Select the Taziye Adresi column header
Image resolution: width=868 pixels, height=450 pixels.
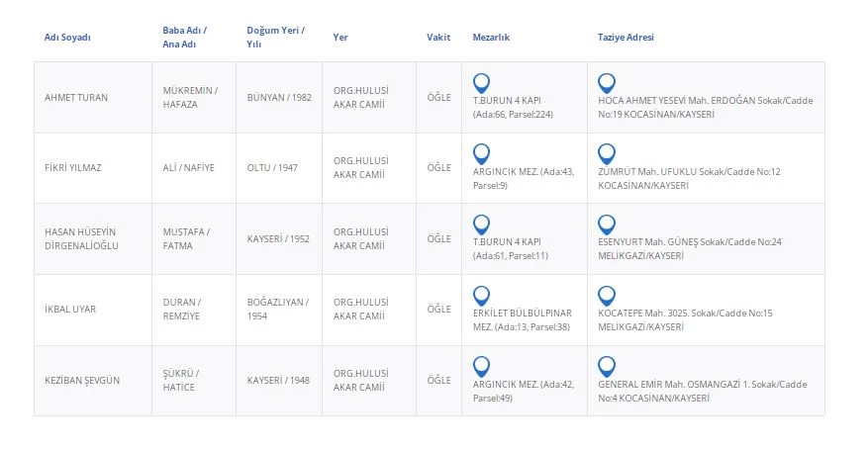626,38
